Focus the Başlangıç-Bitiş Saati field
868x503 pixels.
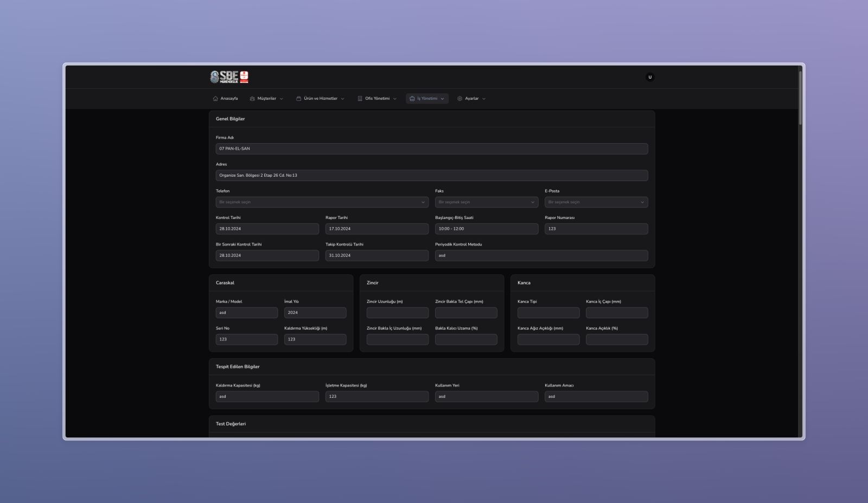[486, 229]
